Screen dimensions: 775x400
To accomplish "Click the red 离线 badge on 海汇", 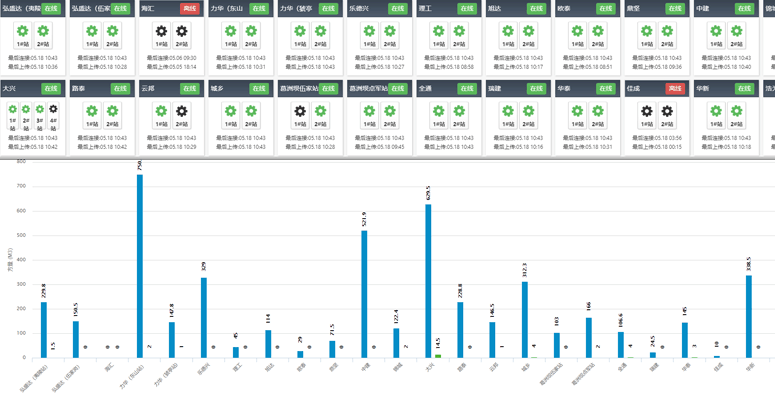I will (x=190, y=8).
